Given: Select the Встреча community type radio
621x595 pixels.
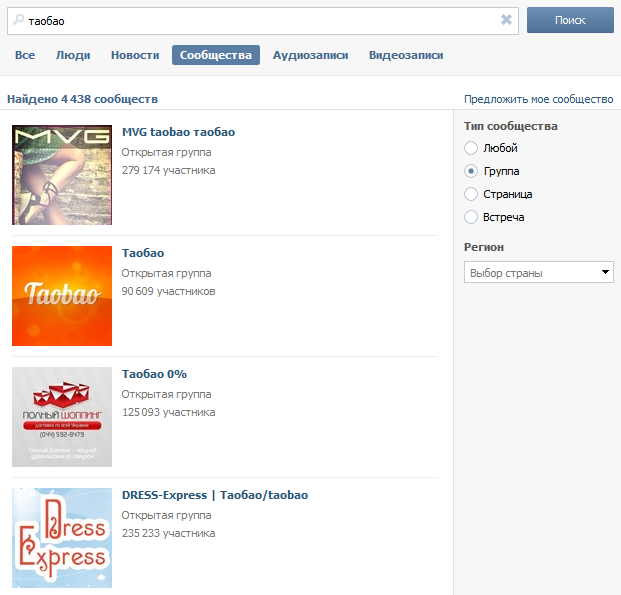Looking at the screenshot, I should pos(471,217).
